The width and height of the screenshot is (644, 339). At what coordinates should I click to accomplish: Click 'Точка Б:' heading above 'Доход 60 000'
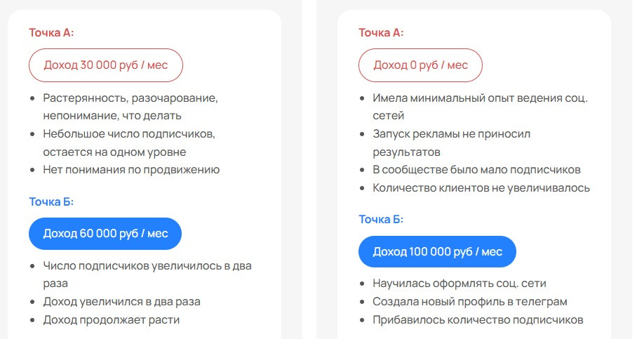pos(51,201)
